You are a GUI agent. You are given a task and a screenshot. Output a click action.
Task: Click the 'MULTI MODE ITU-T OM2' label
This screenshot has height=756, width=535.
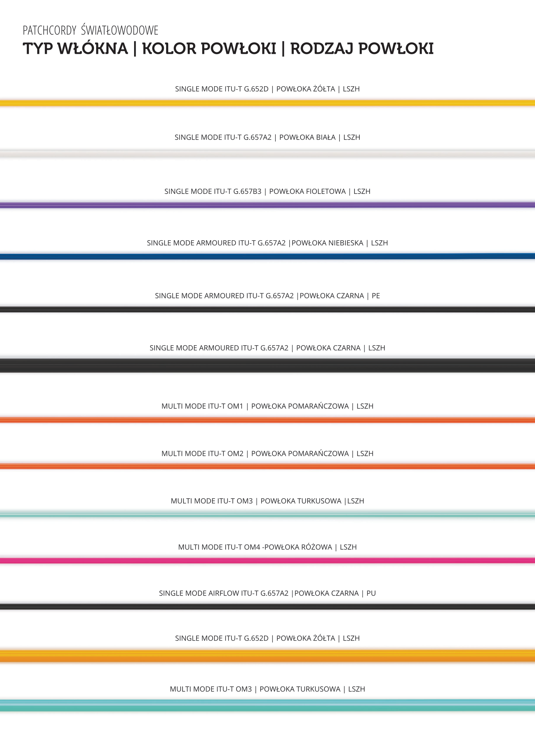point(267,453)
